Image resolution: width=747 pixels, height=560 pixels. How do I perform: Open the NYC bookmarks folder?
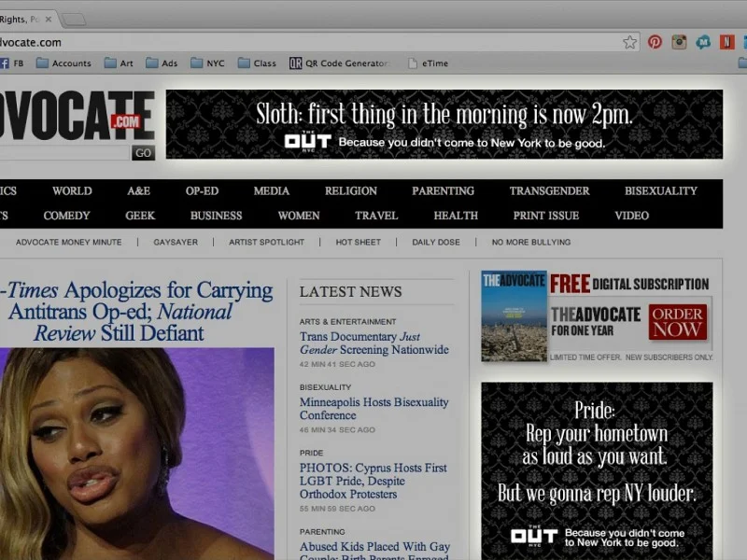coord(207,63)
